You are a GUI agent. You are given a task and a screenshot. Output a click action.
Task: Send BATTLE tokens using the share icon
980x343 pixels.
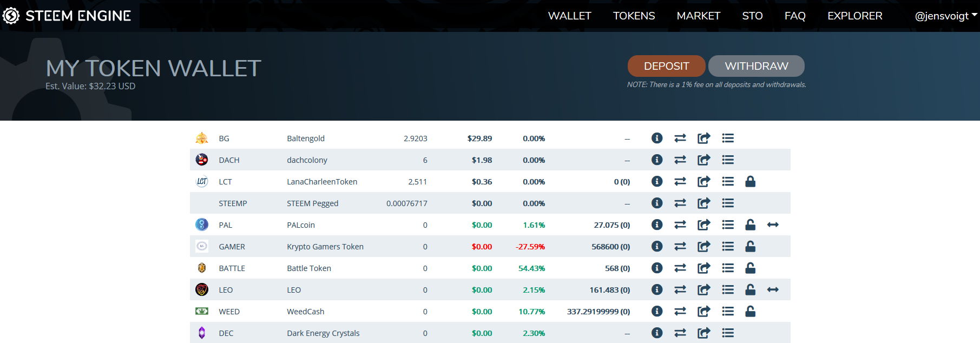click(x=703, y=268)
